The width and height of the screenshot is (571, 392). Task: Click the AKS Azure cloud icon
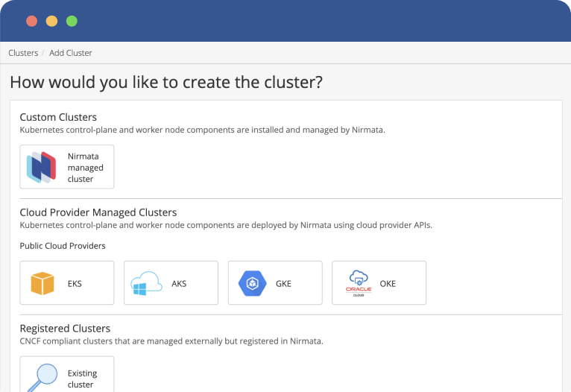(x=146, y=283)
